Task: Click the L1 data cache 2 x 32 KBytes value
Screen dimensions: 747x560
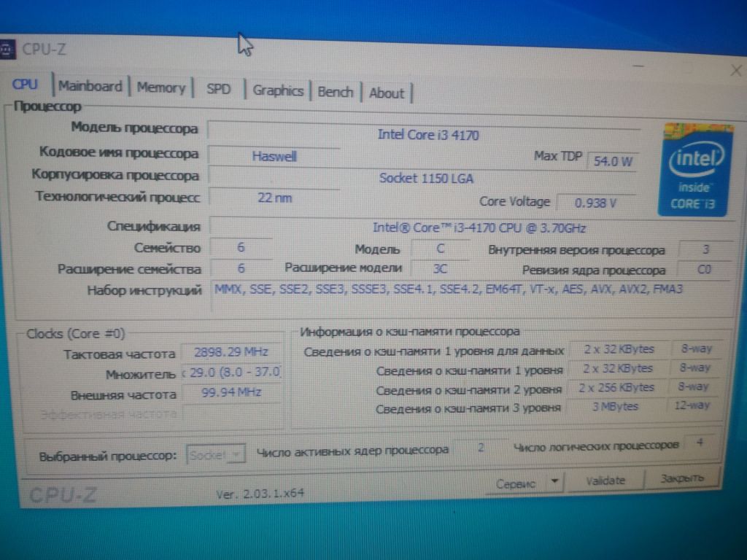Action: tap(619, 349)
